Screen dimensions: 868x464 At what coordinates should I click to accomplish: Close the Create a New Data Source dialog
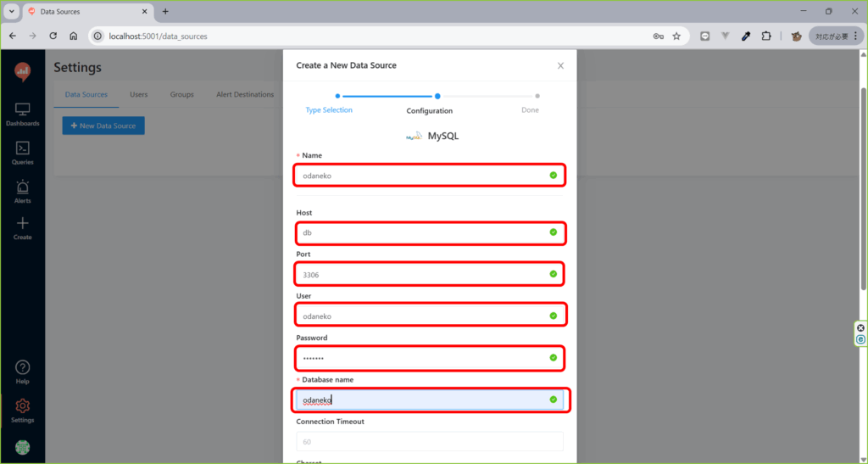(560, 65)
